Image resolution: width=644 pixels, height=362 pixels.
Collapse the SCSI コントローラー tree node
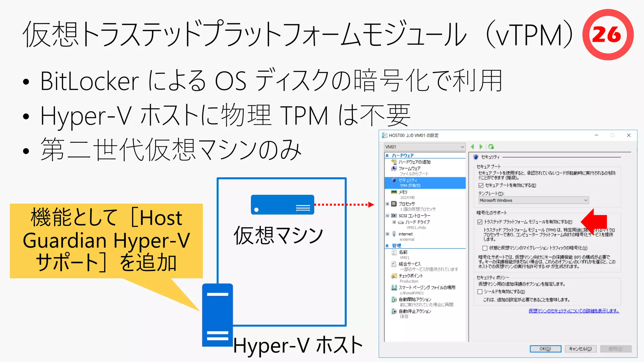point(387,216)
